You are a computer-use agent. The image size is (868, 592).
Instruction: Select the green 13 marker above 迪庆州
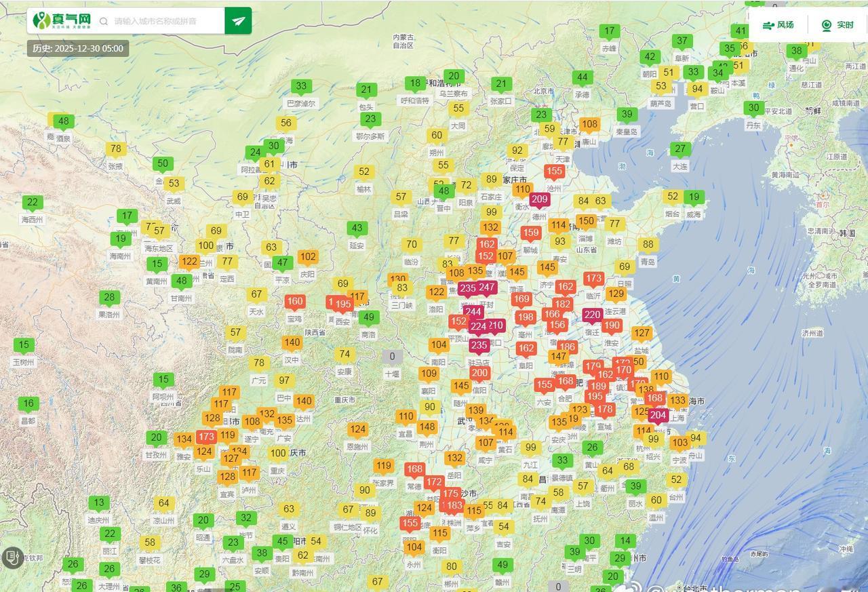(x=98, y=503)
